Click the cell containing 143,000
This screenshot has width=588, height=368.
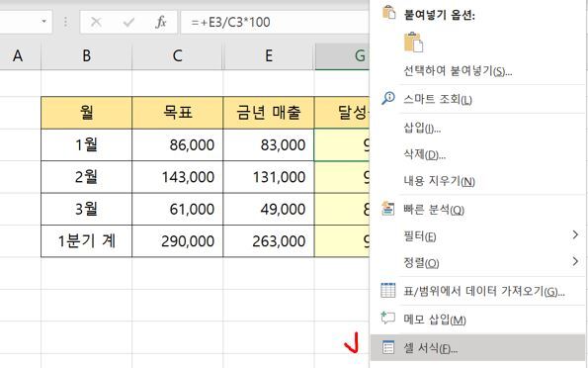(177, 177)
